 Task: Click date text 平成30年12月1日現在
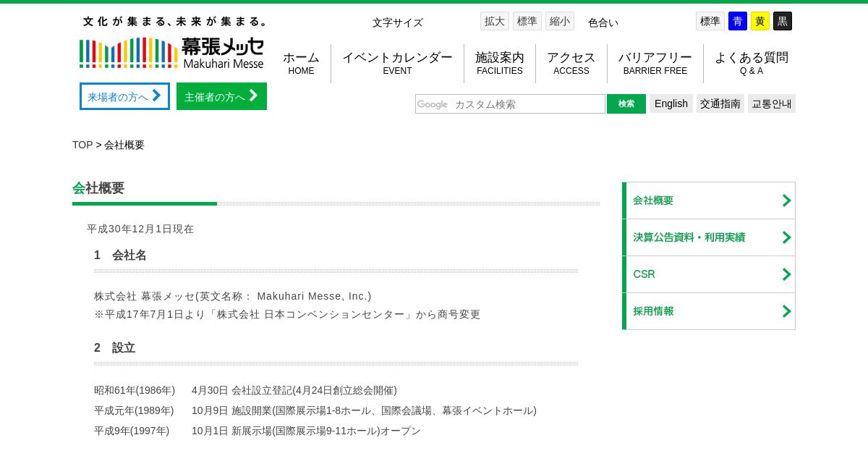point(140,229)
